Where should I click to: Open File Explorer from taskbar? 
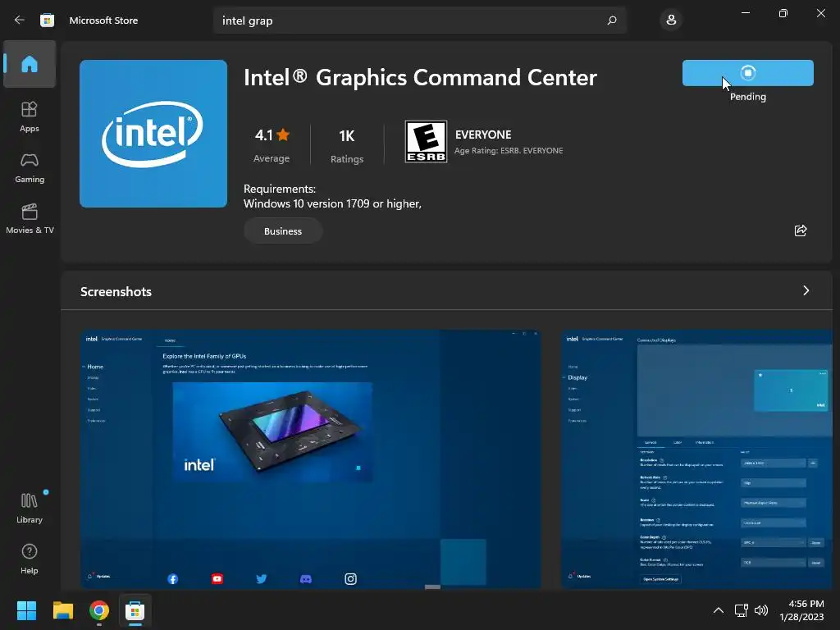[x=62, y=610]
